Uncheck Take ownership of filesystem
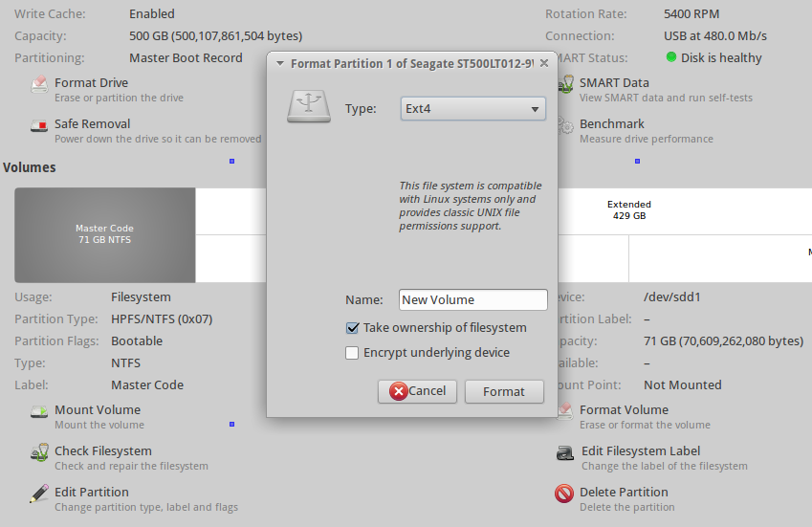 click(352, 328)
